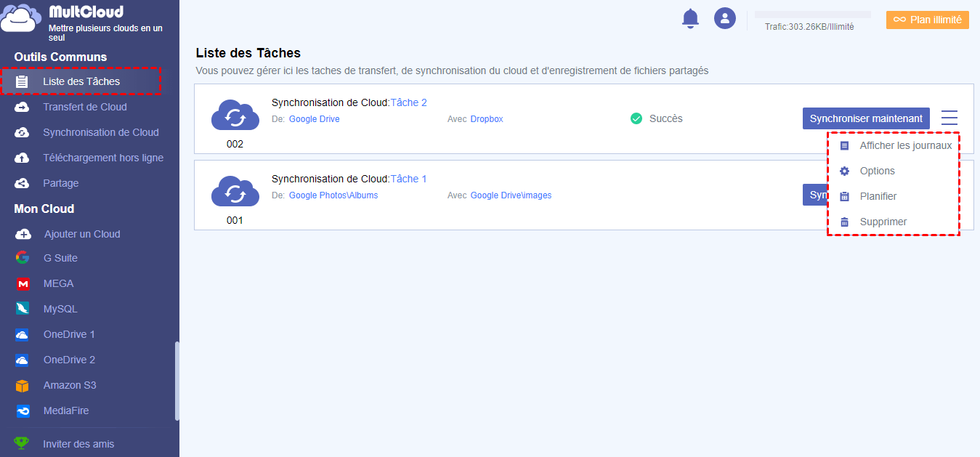Open the Tâche 1 link
980x457 pixels.
(x=408, y=179)
